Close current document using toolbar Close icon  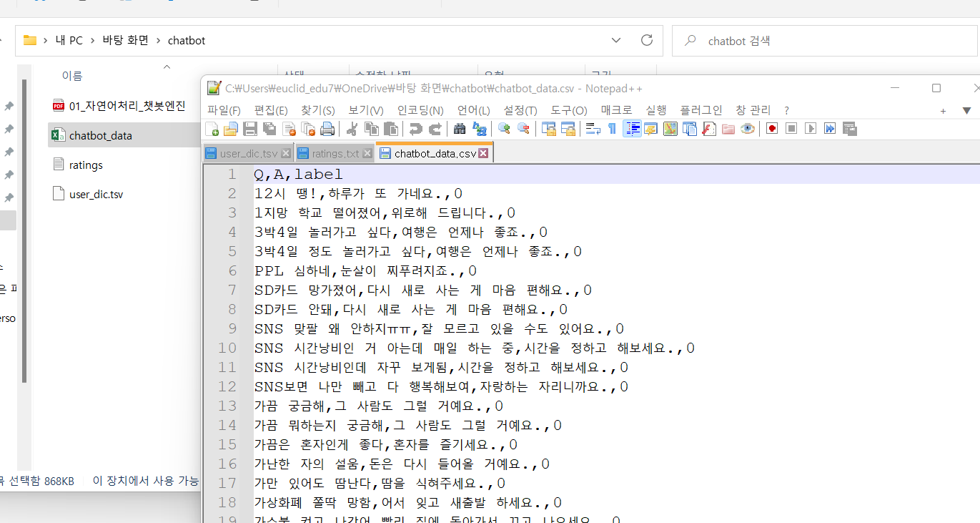pyautogui.click(x=289, y=129)
